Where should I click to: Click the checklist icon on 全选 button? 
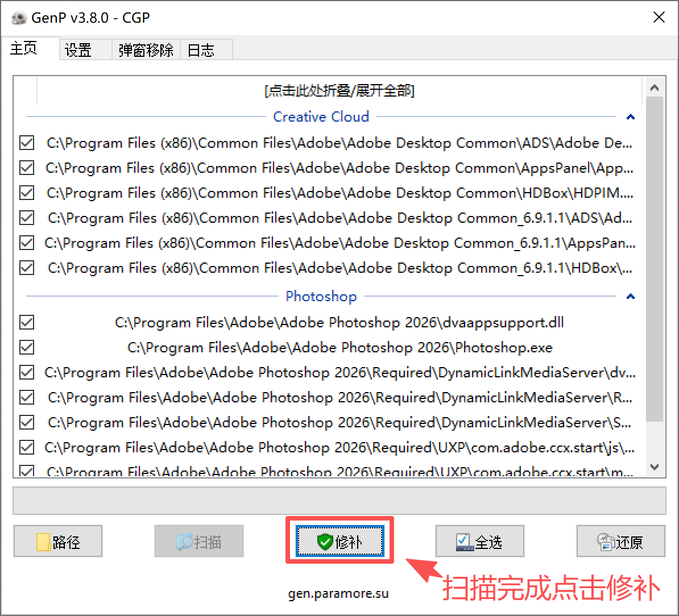[465, 542]
